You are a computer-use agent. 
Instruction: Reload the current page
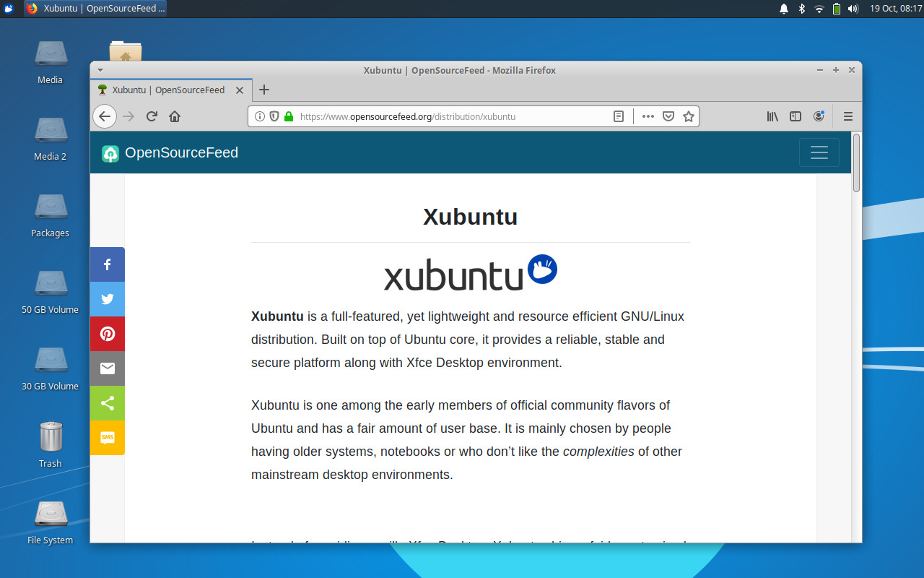[151, 116]
